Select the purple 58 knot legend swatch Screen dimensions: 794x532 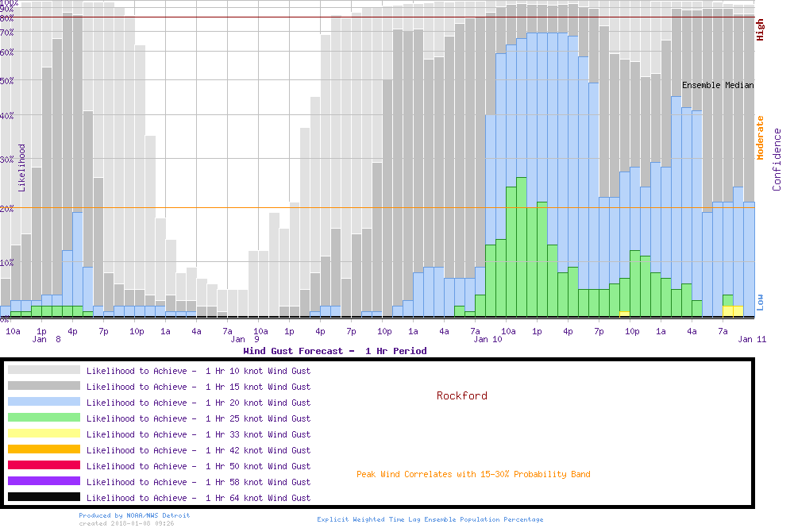44,481
